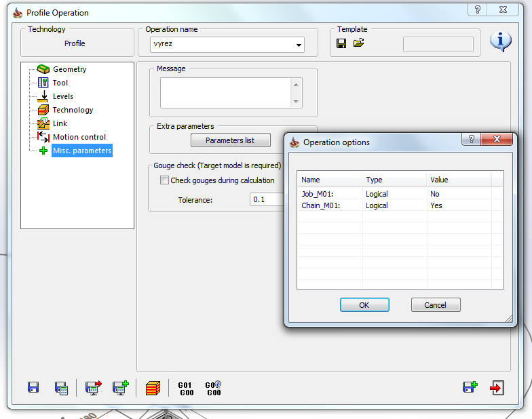Image resolution: width=532 pixels, height=419 pixels.
Task: Cancel the Operation options dialog
Action: pos(436,305)
